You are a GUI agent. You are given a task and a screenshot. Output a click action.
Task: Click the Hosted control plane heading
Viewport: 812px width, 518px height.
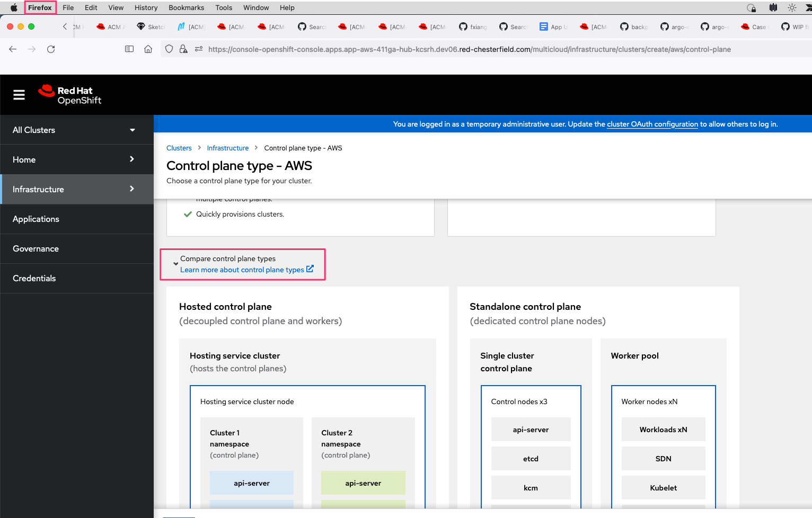(225, 307)
